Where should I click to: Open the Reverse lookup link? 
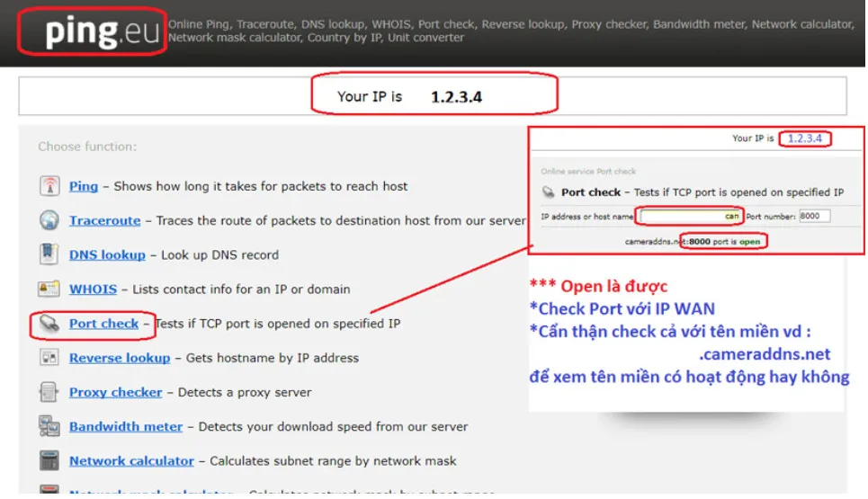pos(120,358)
